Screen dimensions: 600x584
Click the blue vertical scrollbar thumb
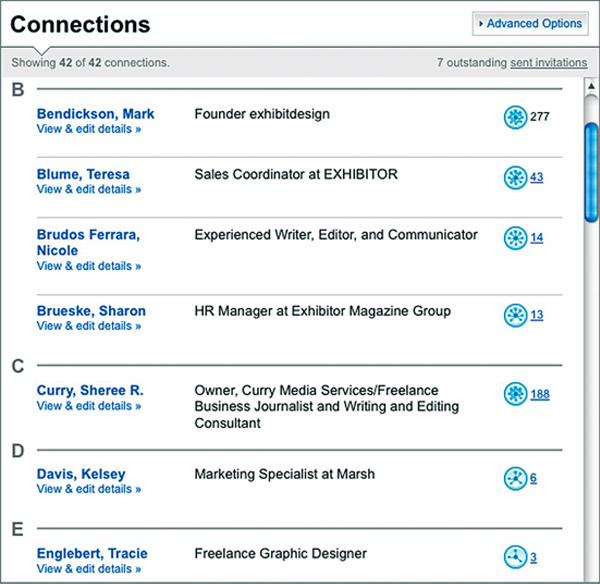coord(591,172)
